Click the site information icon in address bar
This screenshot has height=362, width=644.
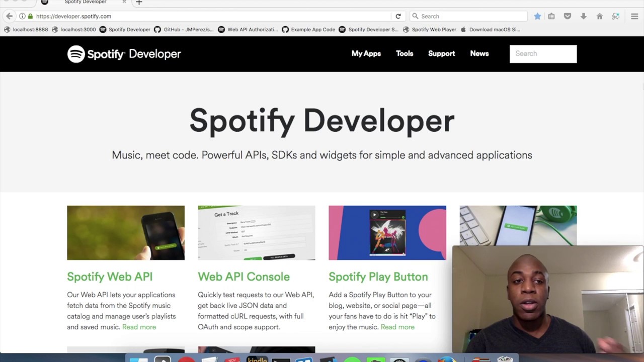tap(22, 16)
